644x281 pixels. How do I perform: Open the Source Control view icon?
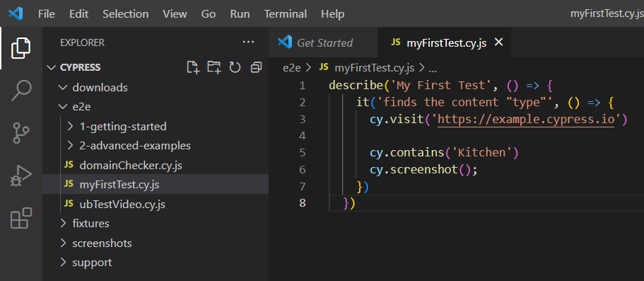pos(21,132)
